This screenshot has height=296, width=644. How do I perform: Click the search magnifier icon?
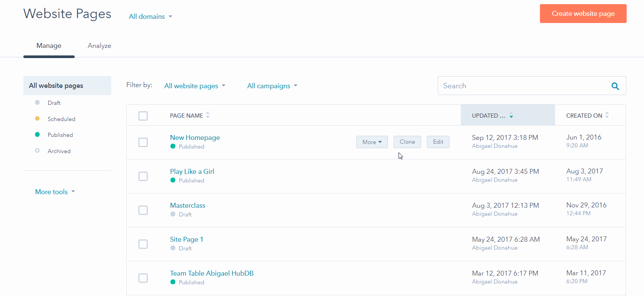tap(615, 86)
